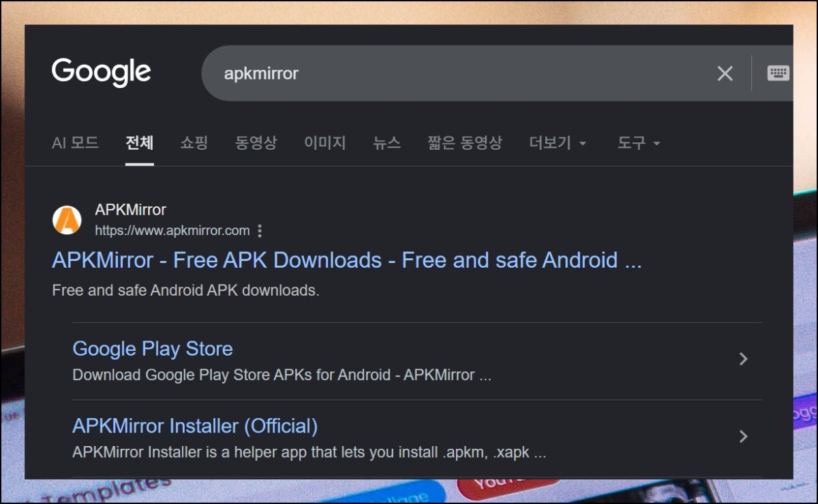Open the 쇼핑 tab
Screen dimensions: 818x504
194,143
